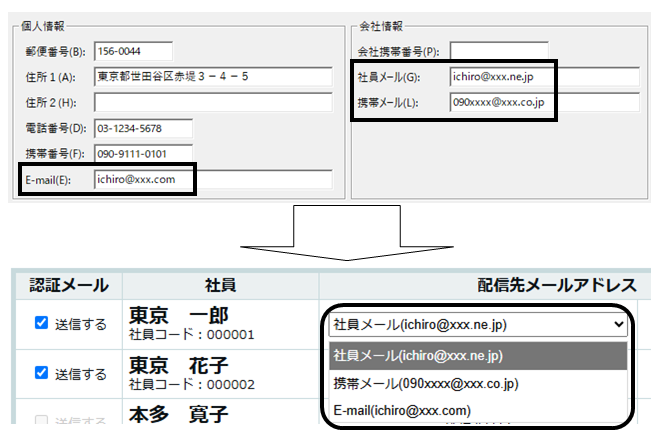Viewport: 658px width, 435px height.
Task: Click the E-mail(E) input field
Action: coord(213,180)
